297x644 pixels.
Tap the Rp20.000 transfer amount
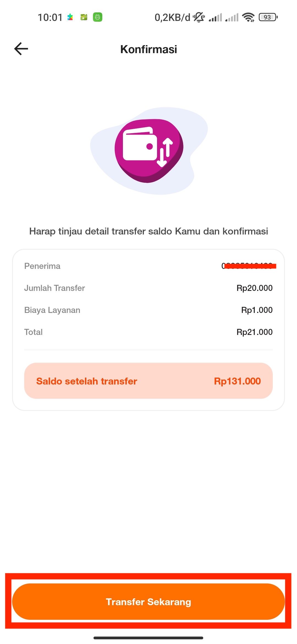pos(255,288)
